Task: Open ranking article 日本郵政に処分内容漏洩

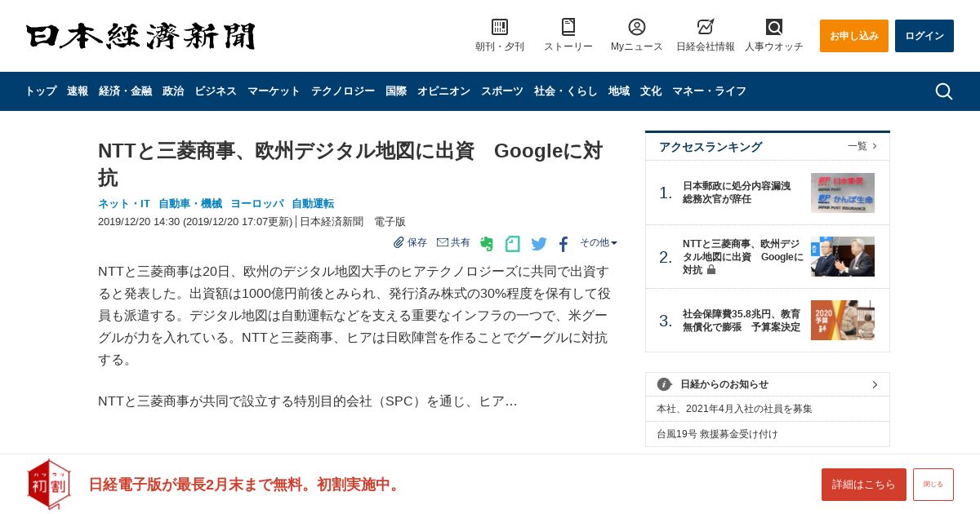Action: (737, 193)
